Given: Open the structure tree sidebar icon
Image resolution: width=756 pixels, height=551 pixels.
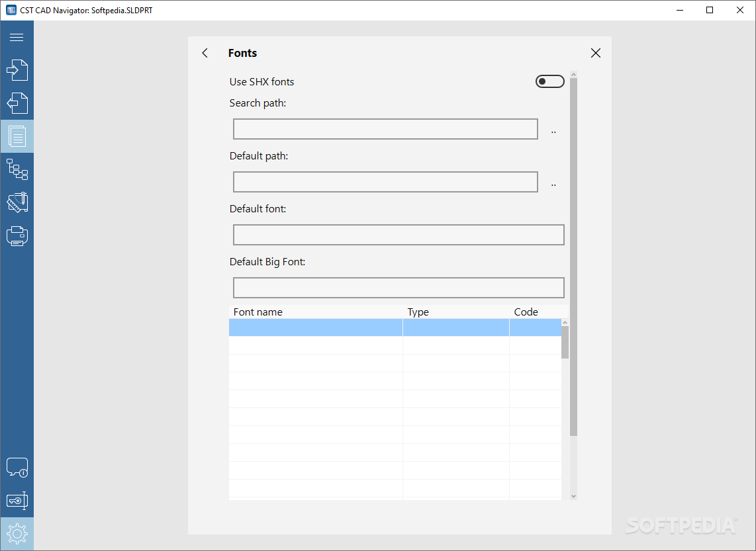Looking at the screenshot, I should coord(17,169).
